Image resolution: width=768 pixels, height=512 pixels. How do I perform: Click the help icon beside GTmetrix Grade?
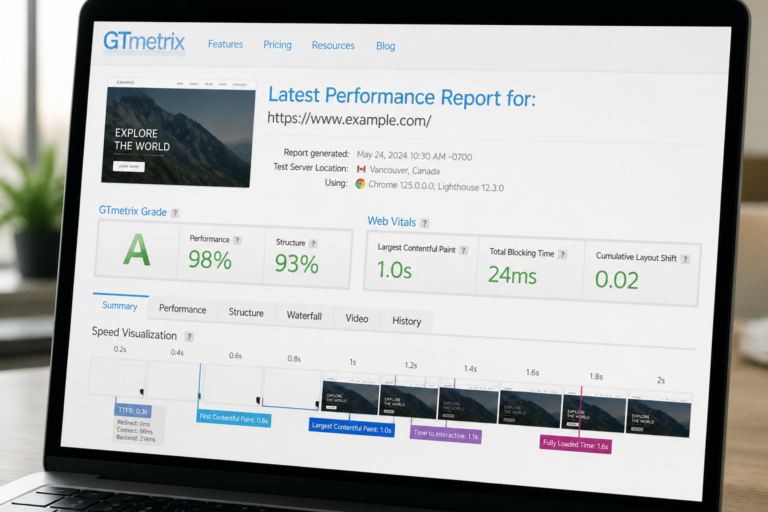(x=175, y=213)
